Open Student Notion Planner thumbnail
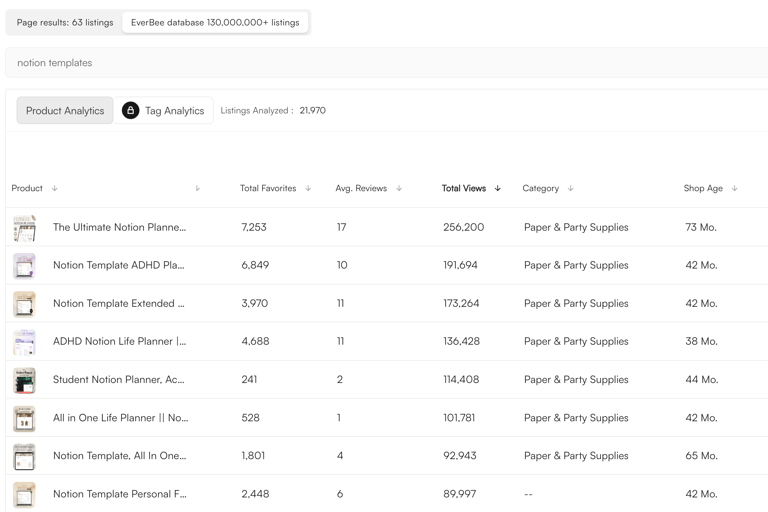 pos(24,380)
